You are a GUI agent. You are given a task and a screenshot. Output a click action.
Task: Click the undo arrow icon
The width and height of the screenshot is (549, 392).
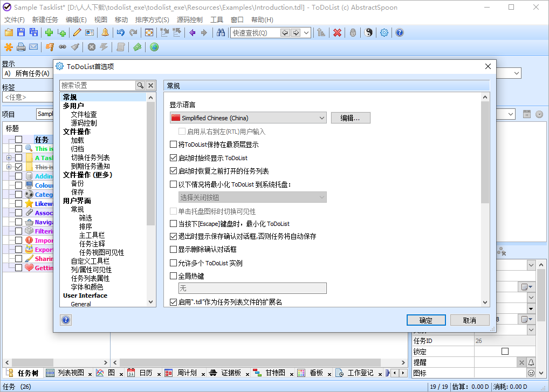120,33
